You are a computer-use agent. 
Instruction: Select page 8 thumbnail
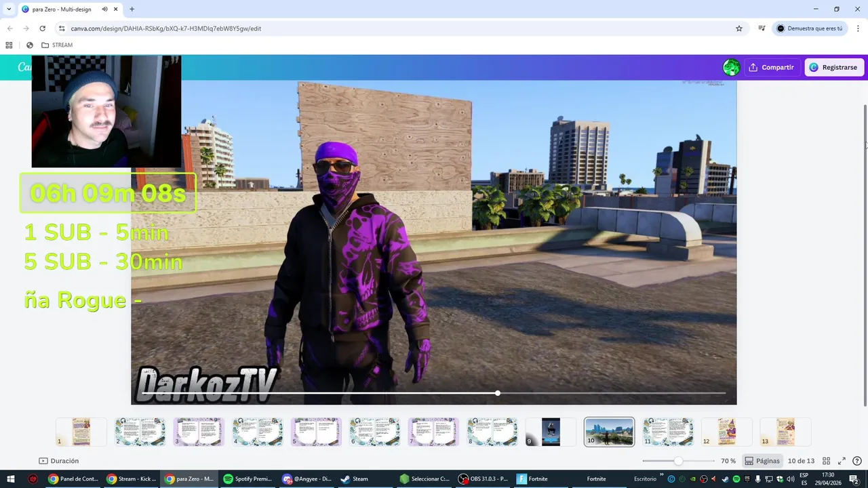[x=492, y=432]
